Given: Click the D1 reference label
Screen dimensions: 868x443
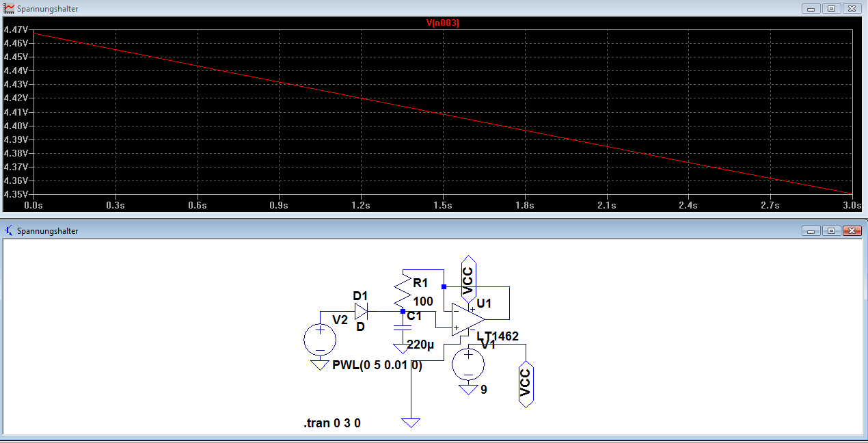Looking at the screenshot, I should (x=360, y=296).
